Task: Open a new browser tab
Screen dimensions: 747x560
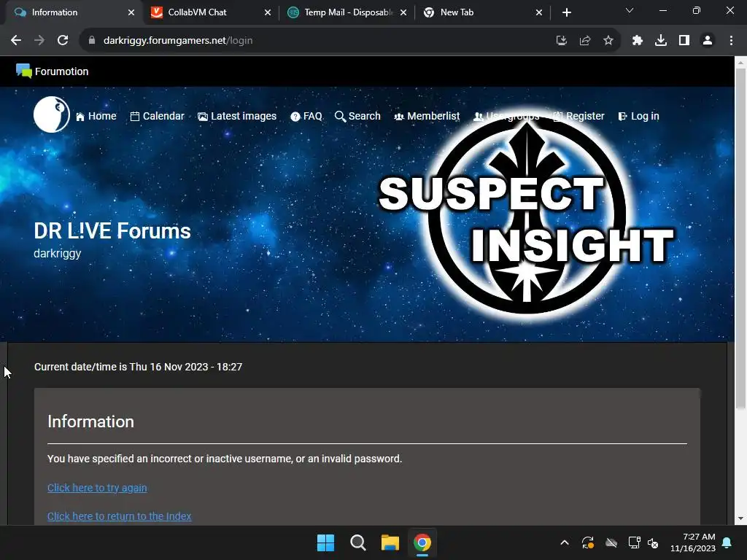Action: pos(566,12)
